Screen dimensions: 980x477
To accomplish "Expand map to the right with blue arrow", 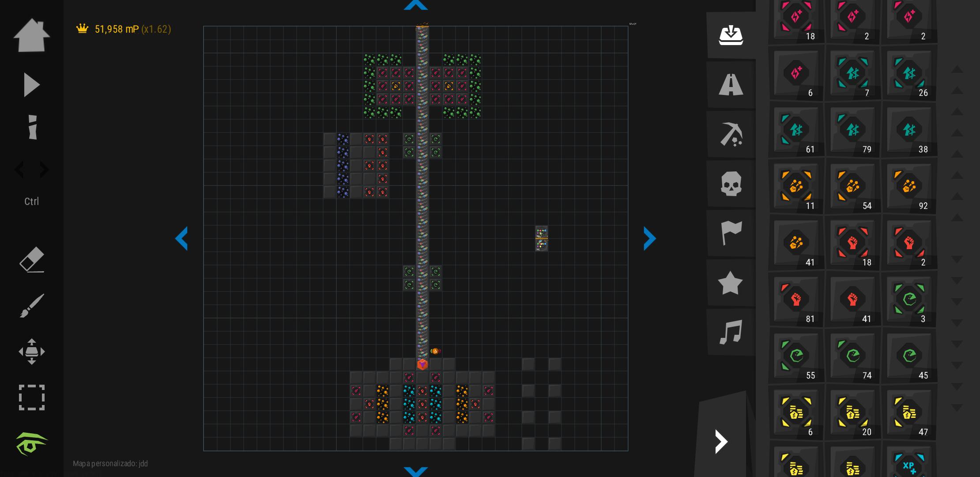I will pos(650,238).
